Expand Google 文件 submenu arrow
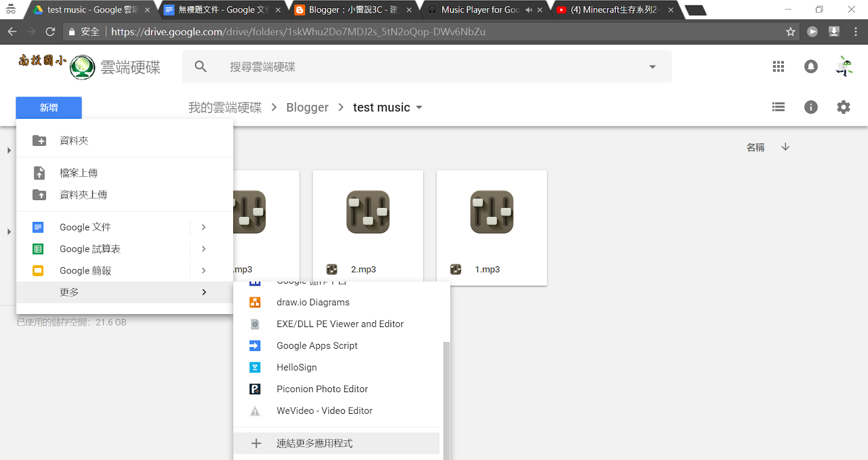This screenshot has height=460, width=868. pyautogui.click(x=204, y=227)
